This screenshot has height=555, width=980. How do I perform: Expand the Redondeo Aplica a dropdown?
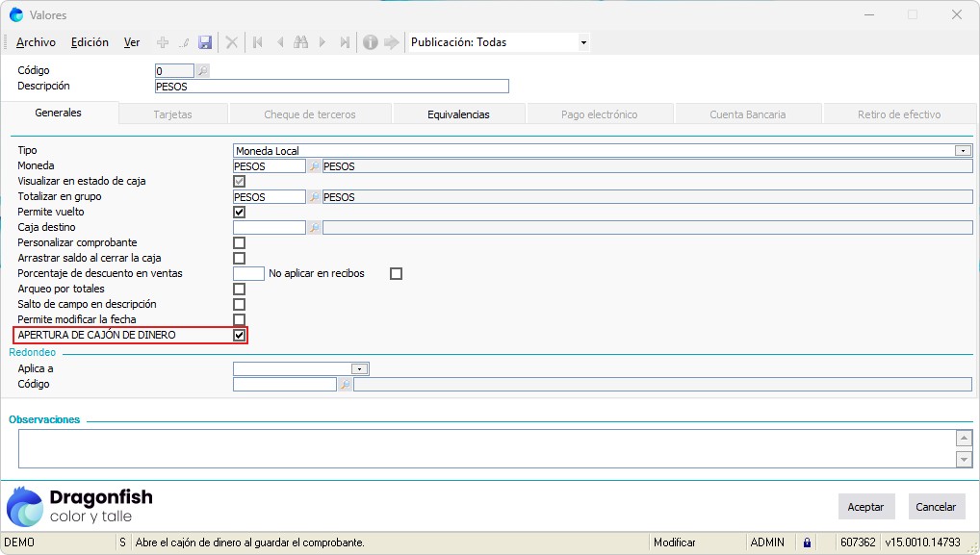click(360, 368)
